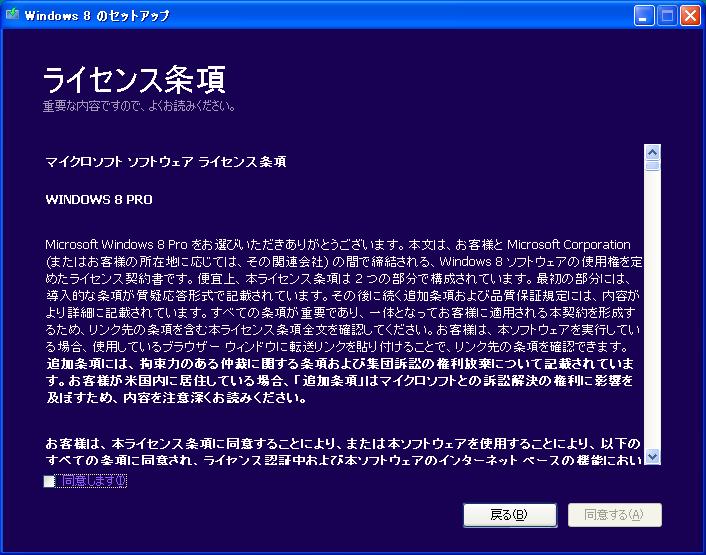Check the 同意します agreement checkbox
This screenshot has height=555, width=706.
click(x=49, y=481)
